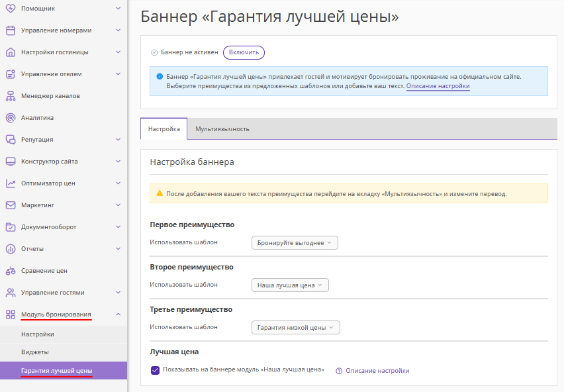Click the Маркетинг envelope icon
The height and width of the screenshot is (392, 564).
coord(11,205)
